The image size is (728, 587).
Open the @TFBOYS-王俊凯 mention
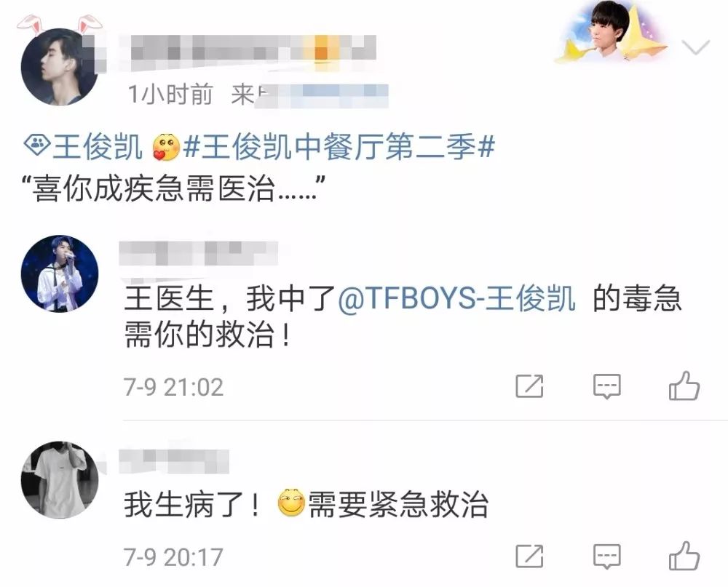click(456, 298)
